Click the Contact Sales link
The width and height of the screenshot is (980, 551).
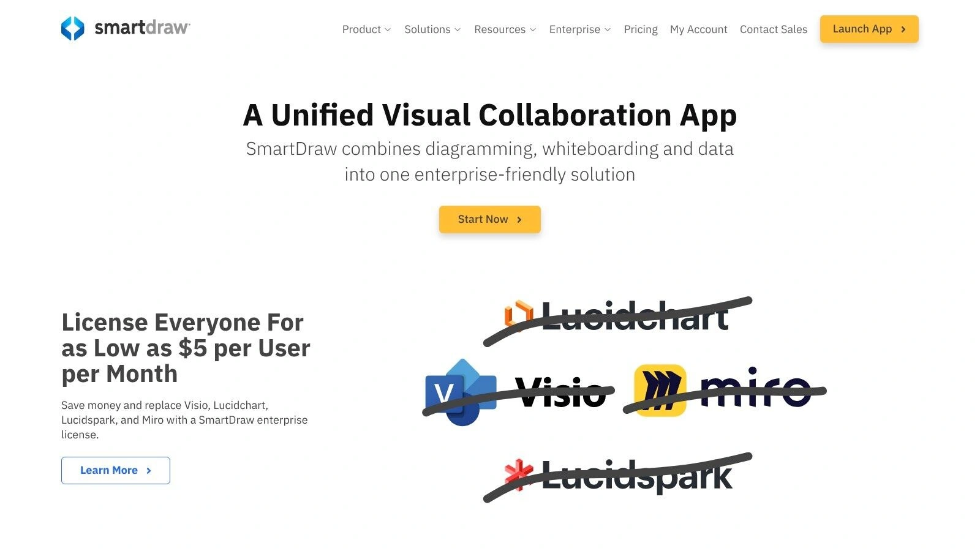773,29
